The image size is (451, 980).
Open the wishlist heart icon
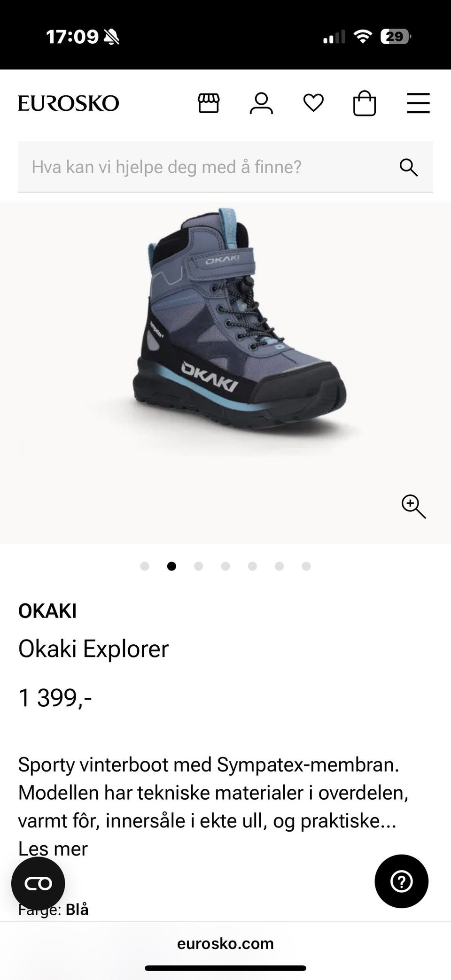313,103
